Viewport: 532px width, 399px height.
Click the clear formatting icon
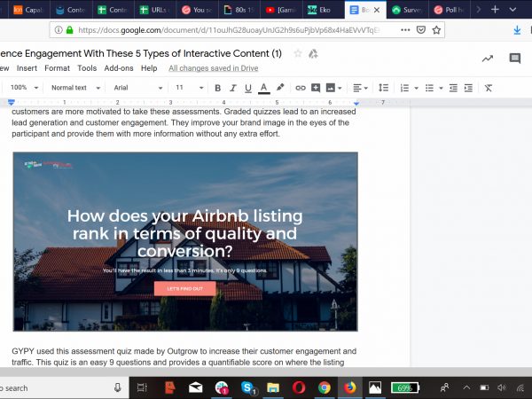(489, 88)
